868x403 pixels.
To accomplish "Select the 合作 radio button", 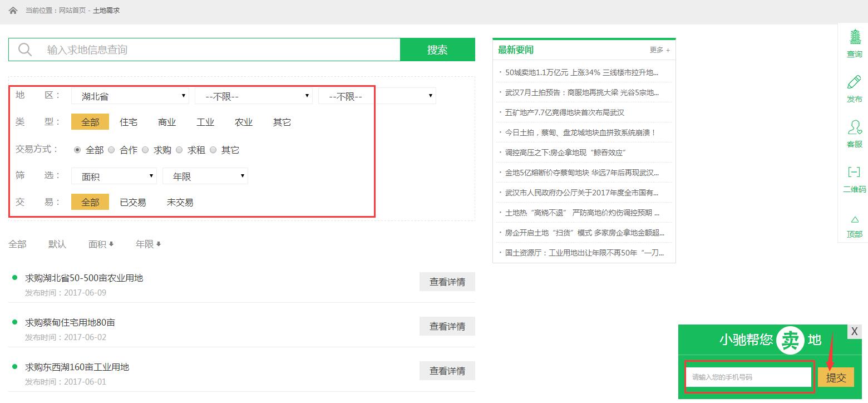I will tap(111, 150).
